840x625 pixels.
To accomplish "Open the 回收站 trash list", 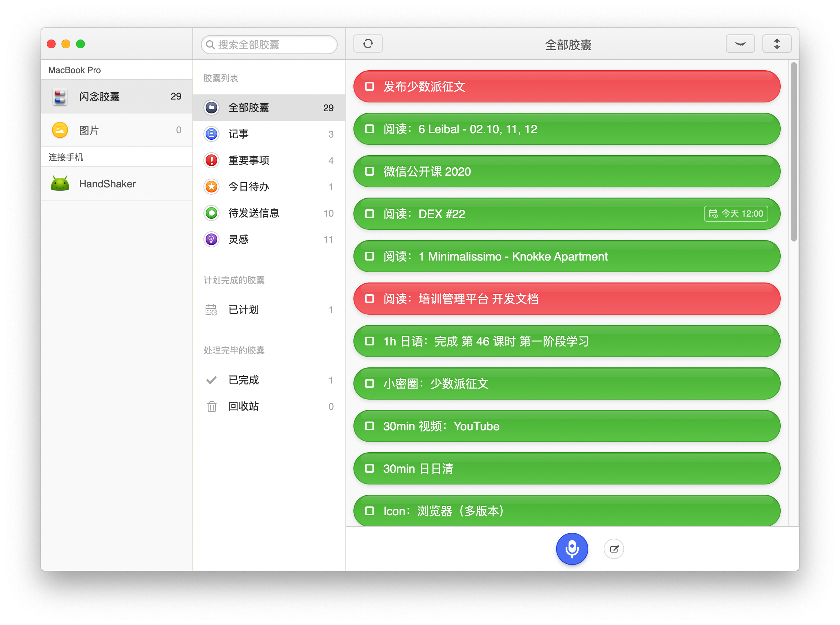I will click(x=244, y=406).
